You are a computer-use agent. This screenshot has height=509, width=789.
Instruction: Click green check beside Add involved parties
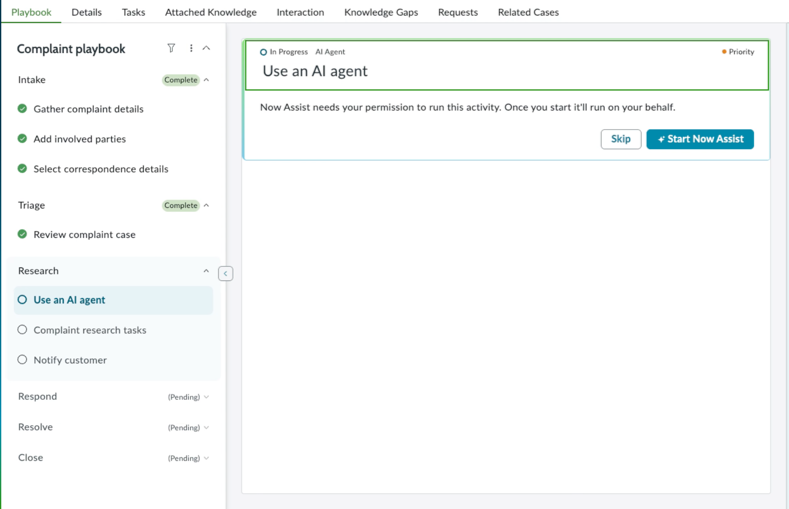tap(22, 138)
